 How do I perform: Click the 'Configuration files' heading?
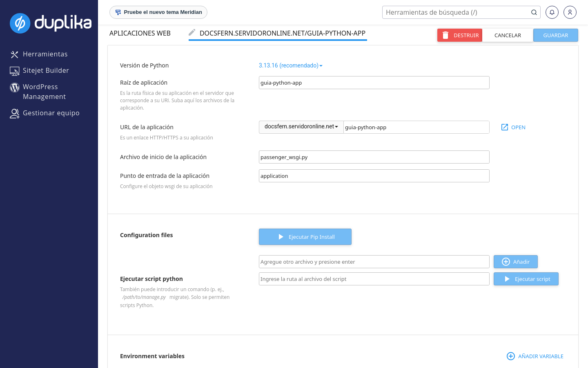click(147, 235)
